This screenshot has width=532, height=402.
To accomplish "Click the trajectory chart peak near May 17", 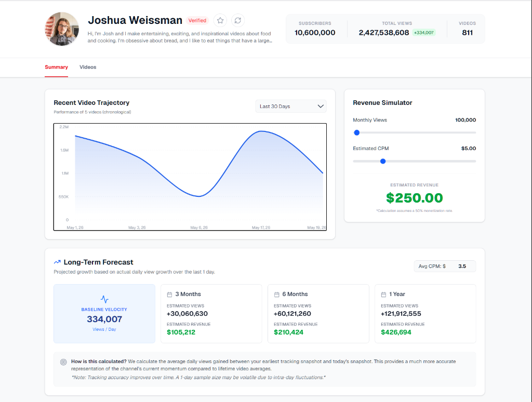I will [261, 131].
